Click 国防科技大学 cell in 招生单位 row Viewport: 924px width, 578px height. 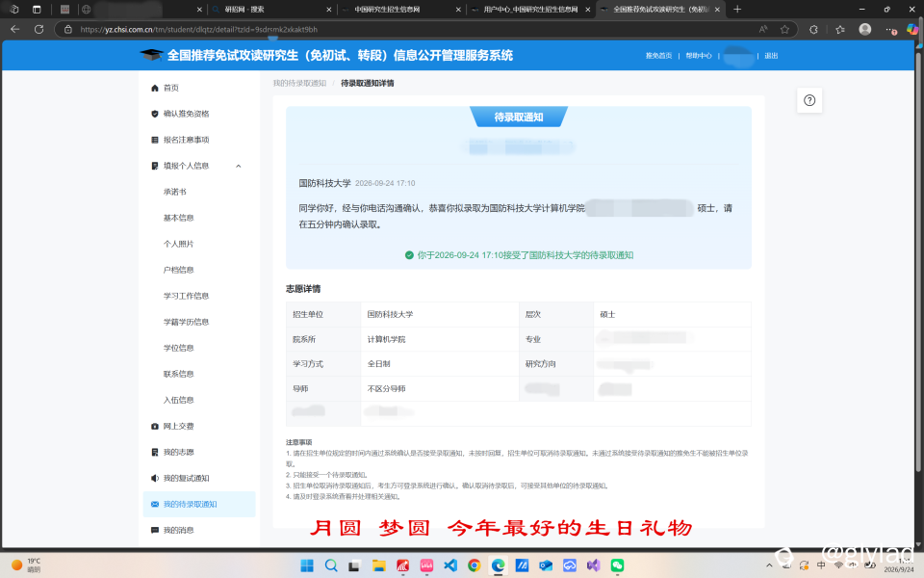click(390, 314)
